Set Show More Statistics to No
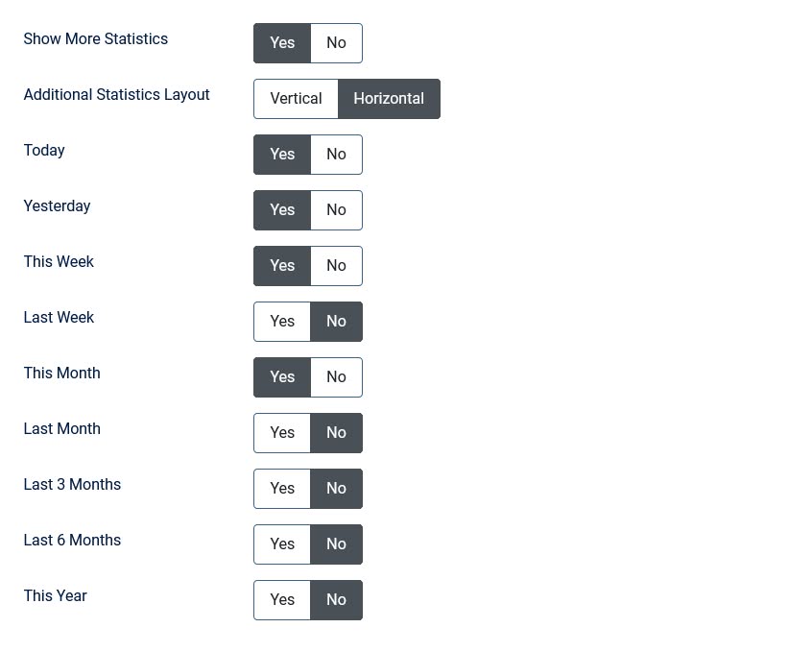Viewport: 812px width, 652px height. (x=336, y=43)
